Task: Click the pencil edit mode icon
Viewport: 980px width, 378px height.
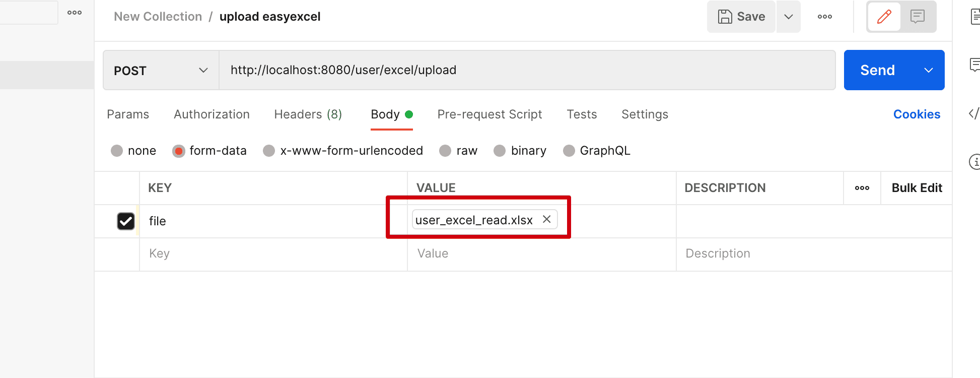Action: (884, 17)
